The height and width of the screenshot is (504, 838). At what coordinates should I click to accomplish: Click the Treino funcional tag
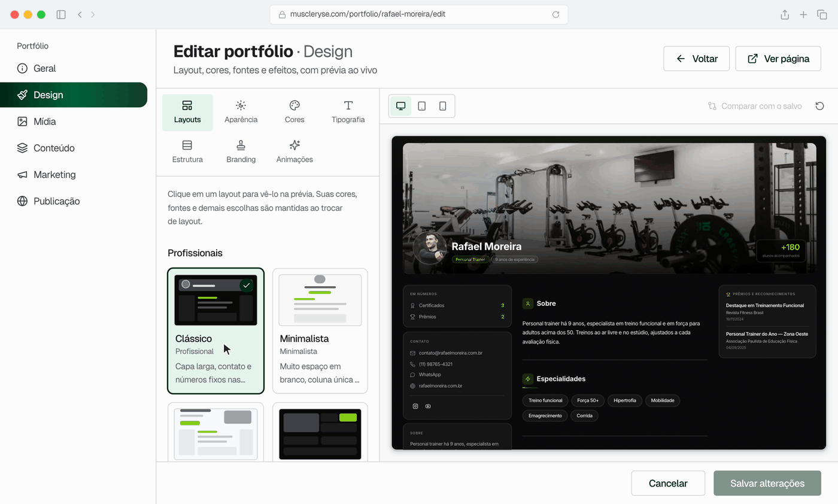point(545,400)
